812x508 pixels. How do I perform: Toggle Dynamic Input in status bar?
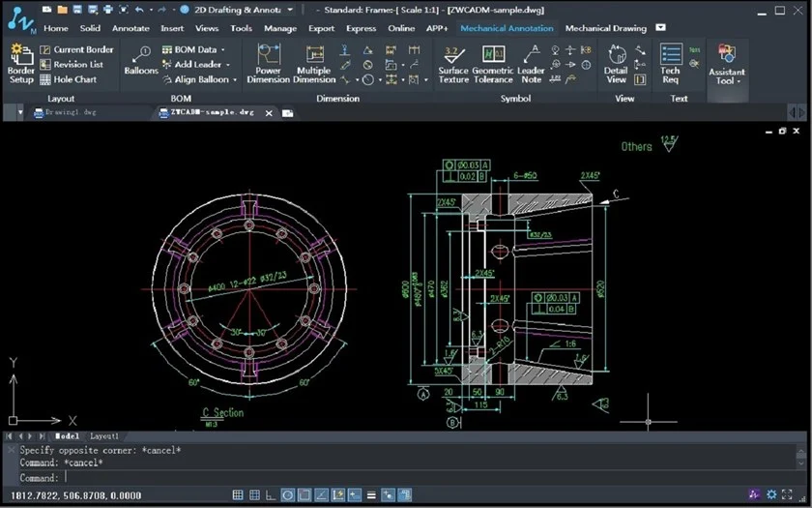tap(354, 495)
